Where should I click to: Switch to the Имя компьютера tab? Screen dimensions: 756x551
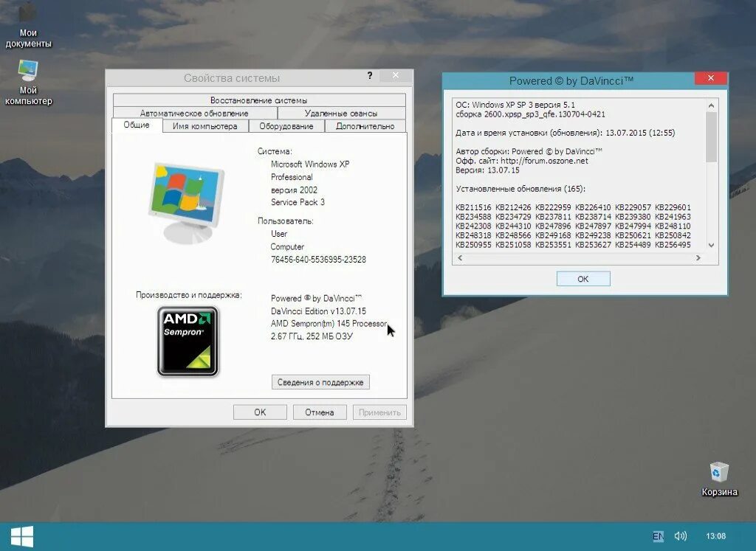click(205, 126)
